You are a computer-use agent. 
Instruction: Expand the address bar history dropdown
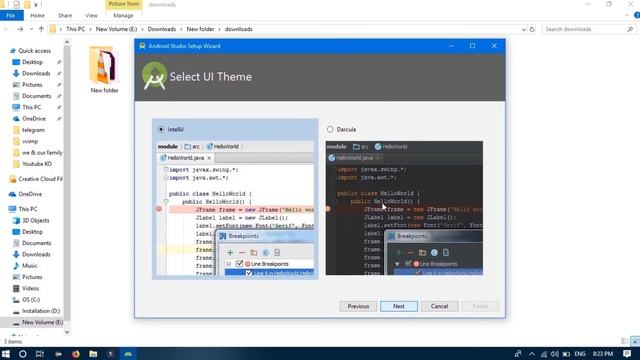click(524, 29)
